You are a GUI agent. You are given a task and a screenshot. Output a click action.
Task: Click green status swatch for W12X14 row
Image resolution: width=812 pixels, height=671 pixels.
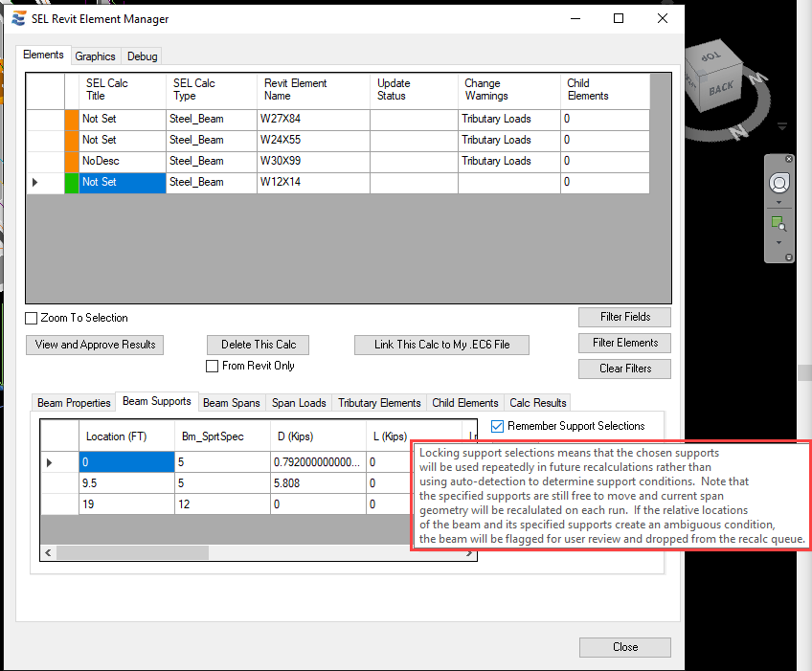coord(72,183)
